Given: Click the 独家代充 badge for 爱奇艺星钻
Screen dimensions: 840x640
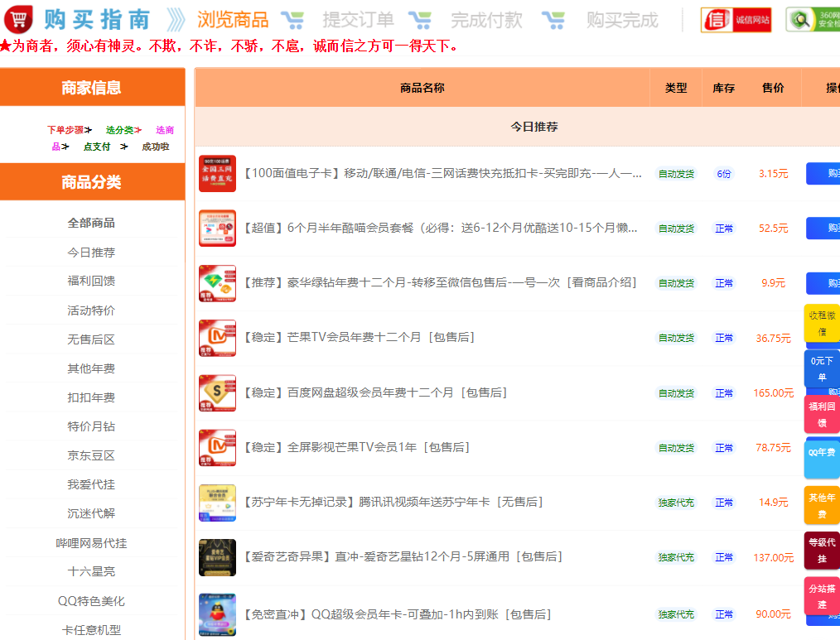Looking at the screenshot, I should tap(676, 557).
